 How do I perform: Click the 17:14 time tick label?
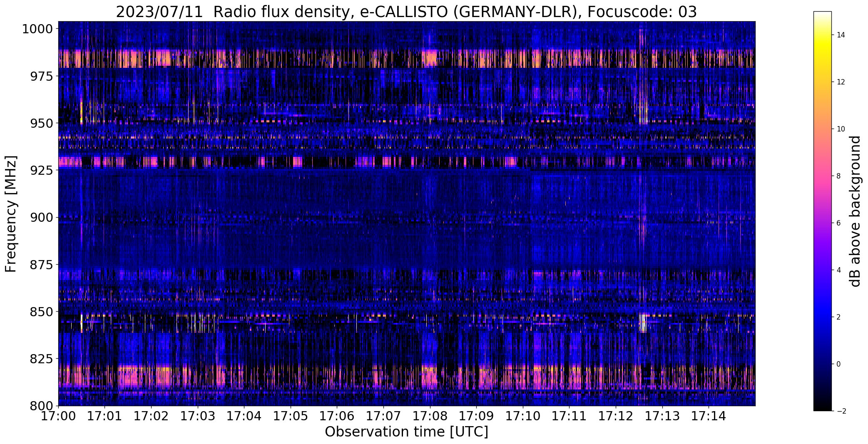click(709, 416)
